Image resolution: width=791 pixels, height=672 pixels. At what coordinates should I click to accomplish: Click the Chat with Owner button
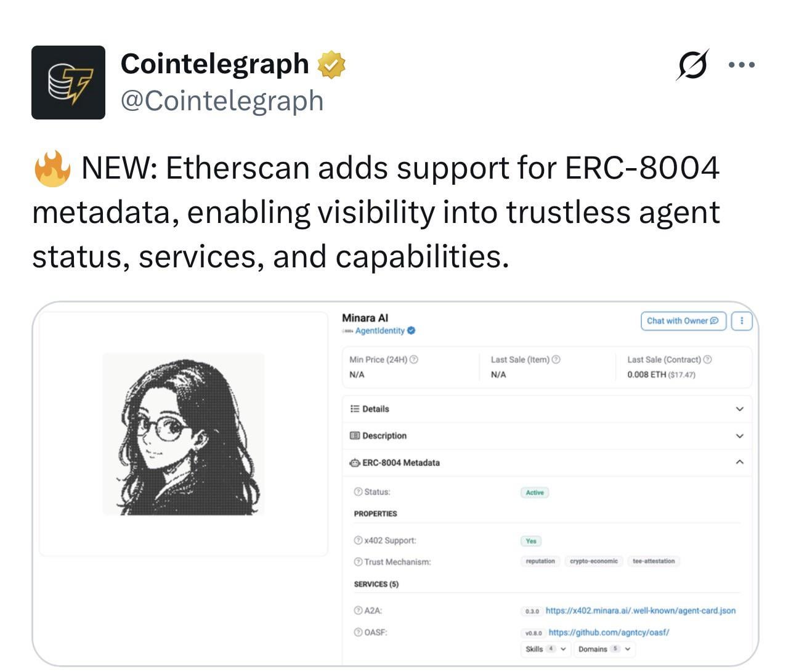pyautogui.click(x=683, y=321)
